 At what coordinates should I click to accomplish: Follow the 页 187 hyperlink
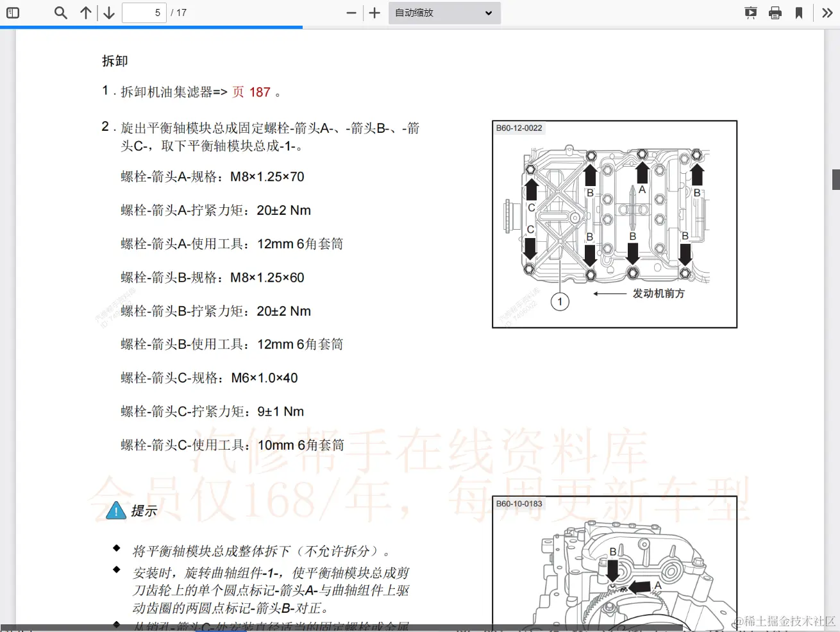point(252,92)
